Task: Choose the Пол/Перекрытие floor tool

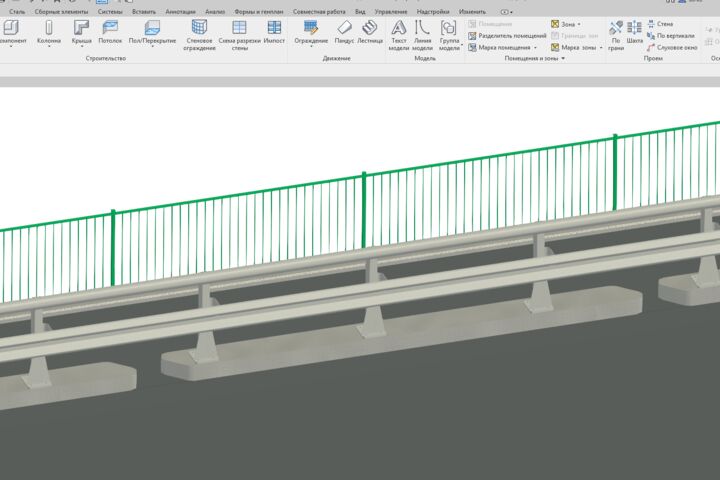Action: tap(152, 32)
